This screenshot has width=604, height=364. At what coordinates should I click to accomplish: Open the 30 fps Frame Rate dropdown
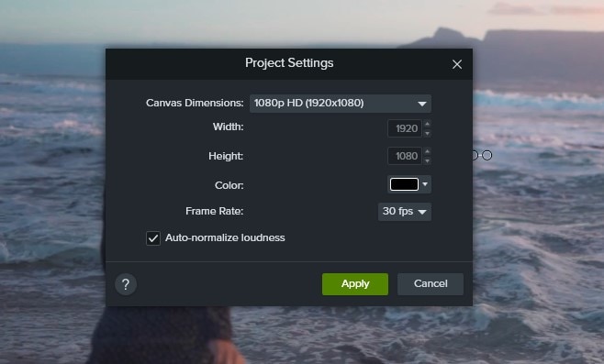coord(405,212)
